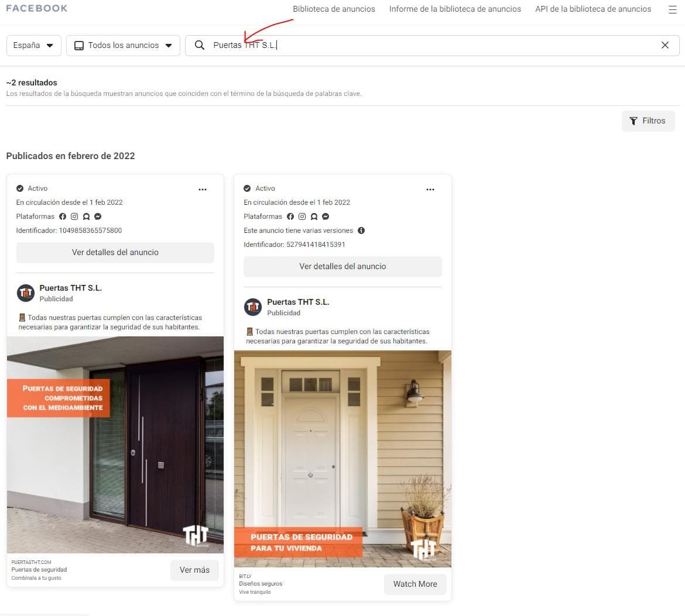685x616 pixels.
Task: Go to 'Informe de la biblioteca de anuncios'
Action: tap(455, 9)
